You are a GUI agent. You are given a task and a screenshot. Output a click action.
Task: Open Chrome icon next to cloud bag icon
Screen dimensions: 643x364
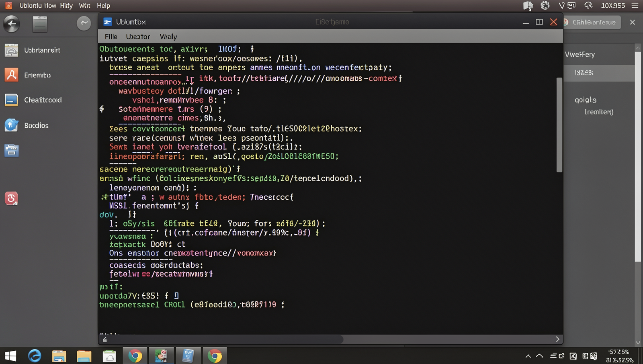pos(135,356)
